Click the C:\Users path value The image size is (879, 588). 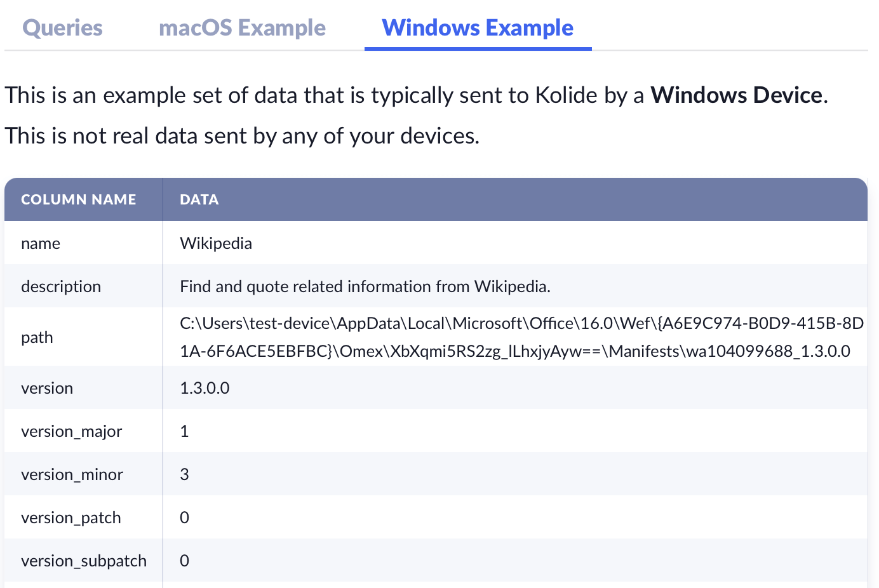(521, 337)
